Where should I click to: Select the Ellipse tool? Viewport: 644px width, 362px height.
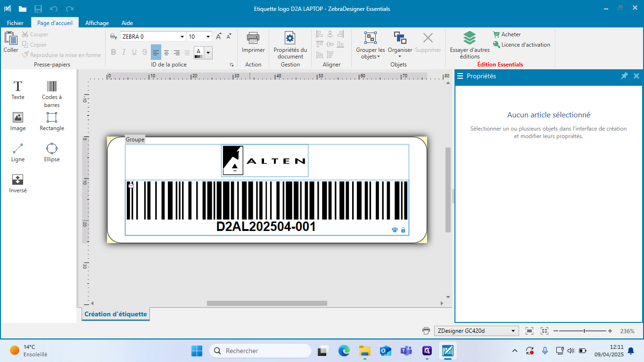pyautogui.click(x=52, y=153)
